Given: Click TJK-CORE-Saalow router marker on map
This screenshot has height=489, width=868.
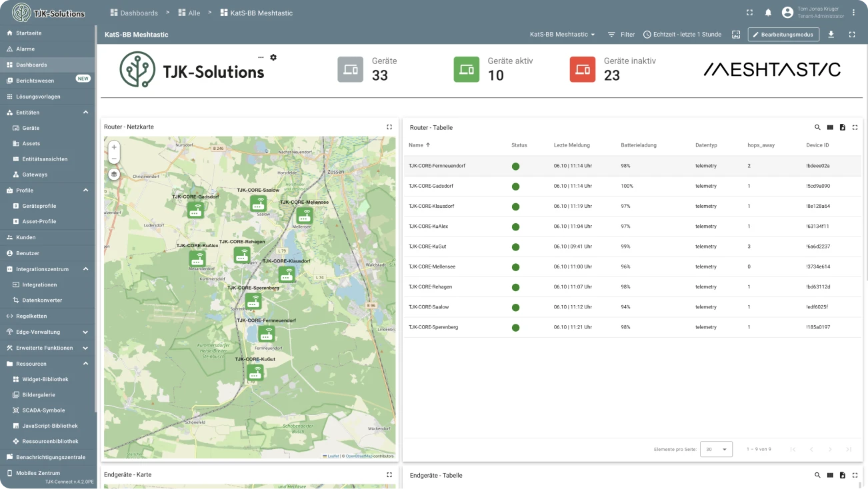Looking at the screenshot, I should [x=259, y=204].
